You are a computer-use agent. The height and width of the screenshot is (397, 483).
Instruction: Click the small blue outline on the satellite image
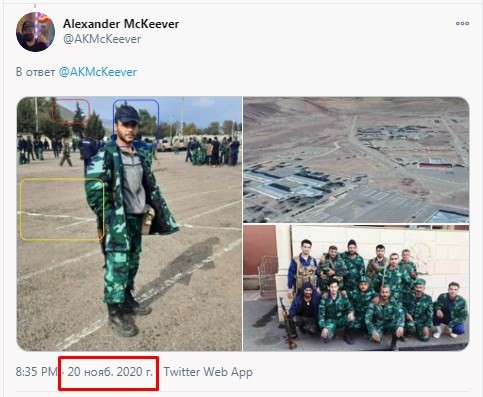(x=359, y=179)
